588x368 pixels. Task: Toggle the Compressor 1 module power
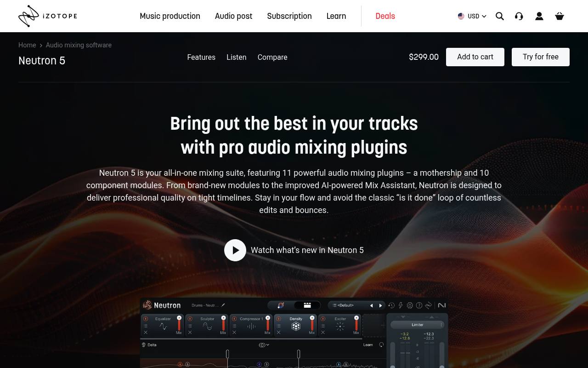click(x=234, y=319)
